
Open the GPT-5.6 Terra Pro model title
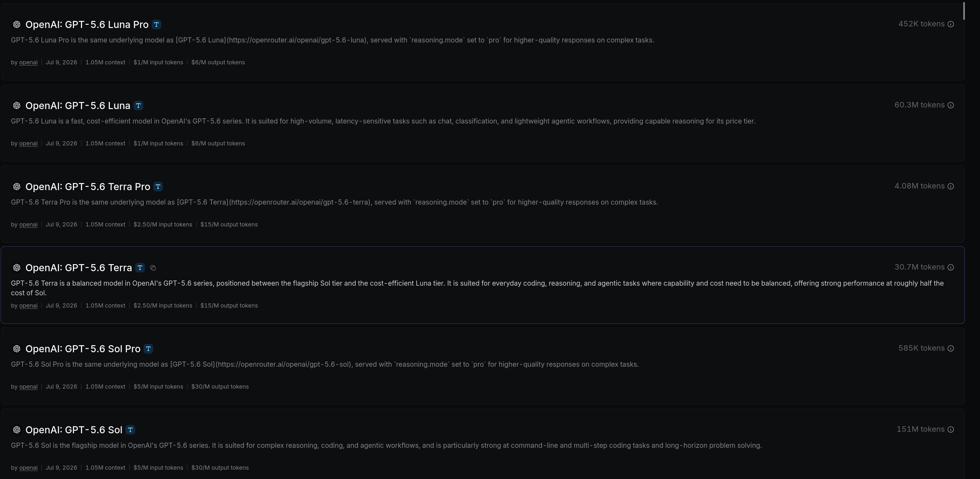coord(88,187)
